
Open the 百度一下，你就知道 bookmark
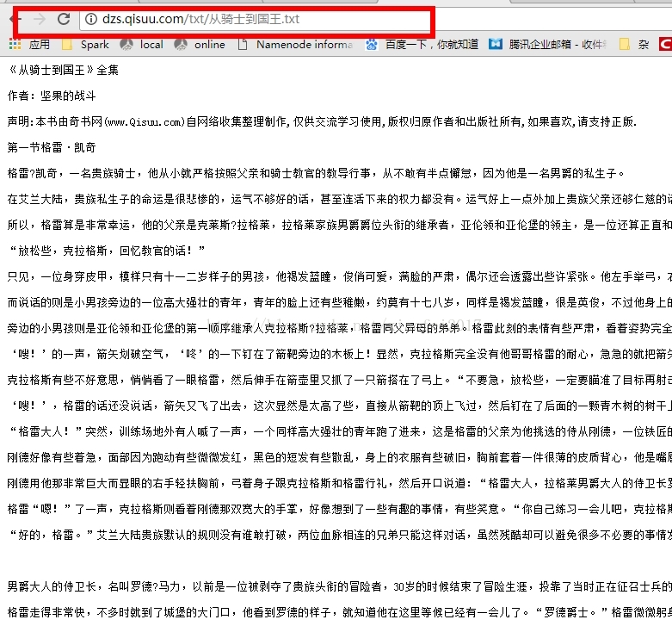point(422,44)
